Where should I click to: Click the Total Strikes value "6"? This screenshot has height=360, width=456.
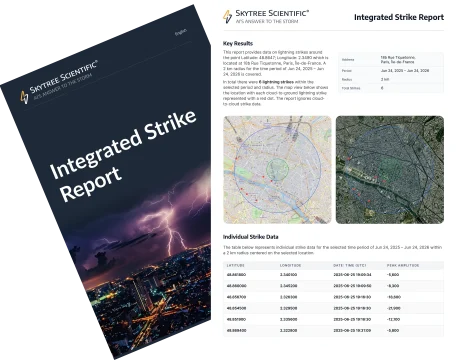[382, 88]
